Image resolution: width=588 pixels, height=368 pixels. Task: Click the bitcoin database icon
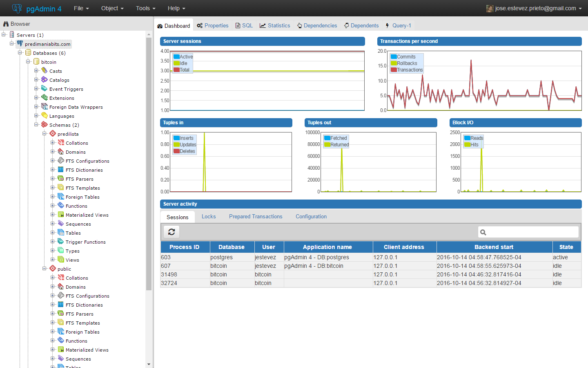(36, 62)
